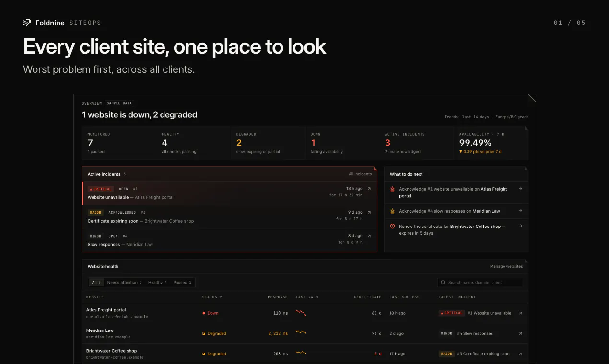Viewport: 609px width, 364px height.
Task: Follow arrow for Acknowledge #4 slow responses
Action: pos(521,211)
